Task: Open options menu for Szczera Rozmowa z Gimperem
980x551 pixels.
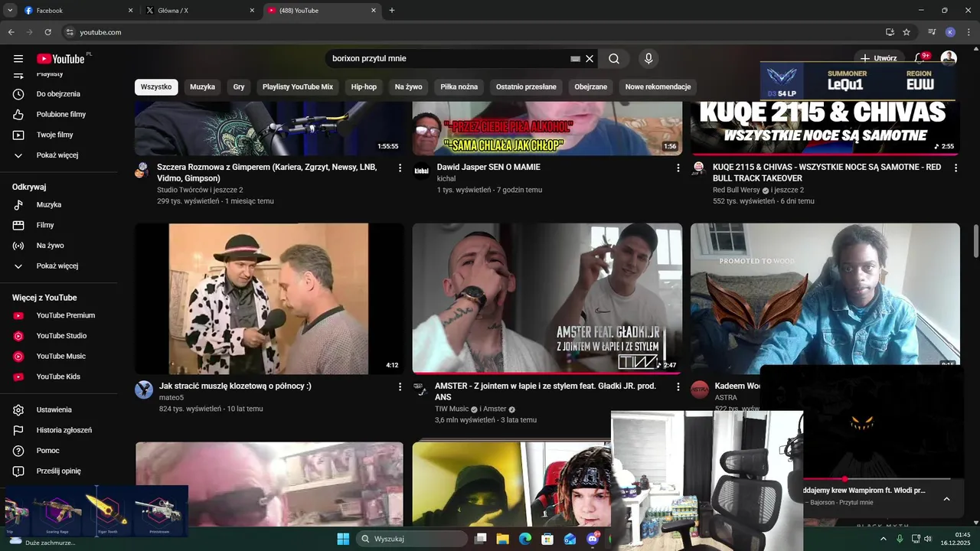Action: (x=400, y=168)
